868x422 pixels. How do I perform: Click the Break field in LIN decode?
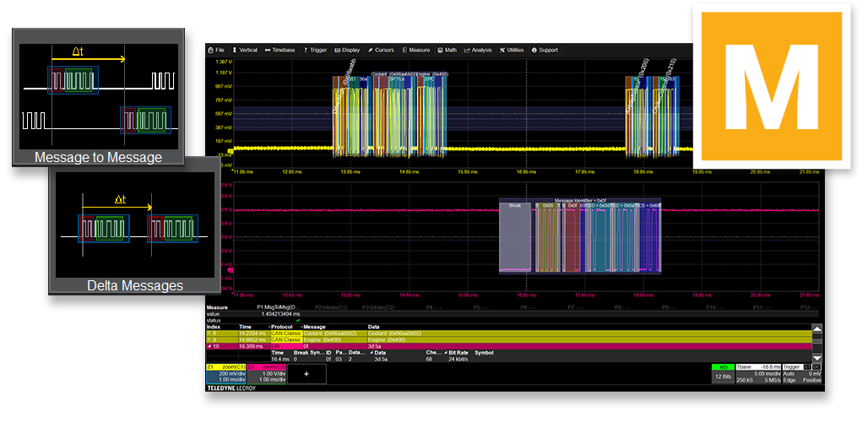[514, 235]
